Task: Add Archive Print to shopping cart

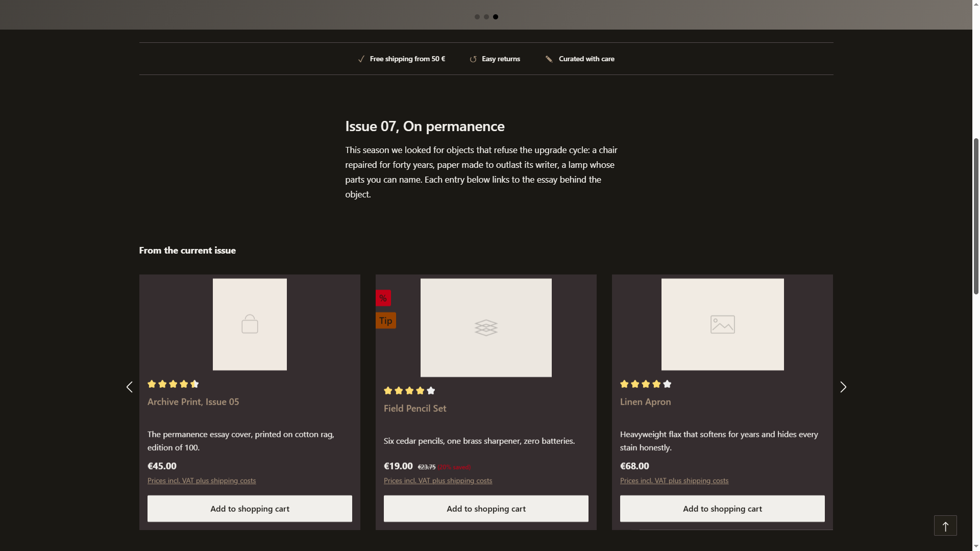Action: coord(250,509)
